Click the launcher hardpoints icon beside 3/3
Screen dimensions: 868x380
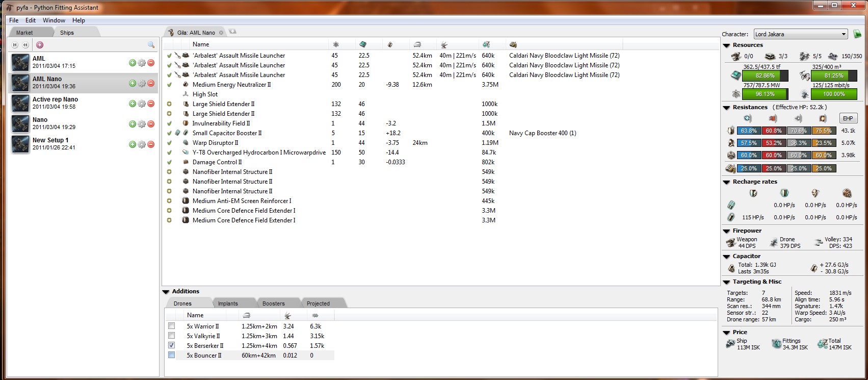[x=770, y=56]
